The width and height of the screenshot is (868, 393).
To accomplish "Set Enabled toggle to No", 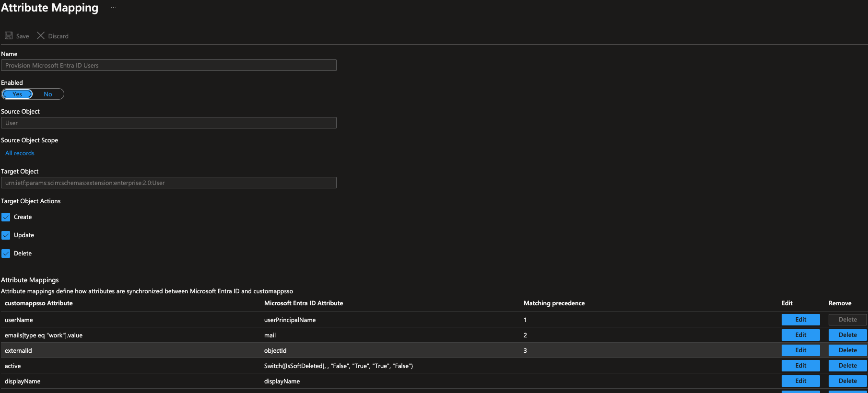I will click(x=48, y=94).
